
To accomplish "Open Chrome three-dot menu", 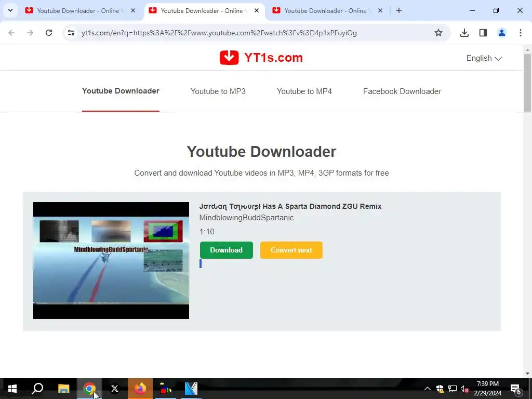I will (x=521, y=33).
